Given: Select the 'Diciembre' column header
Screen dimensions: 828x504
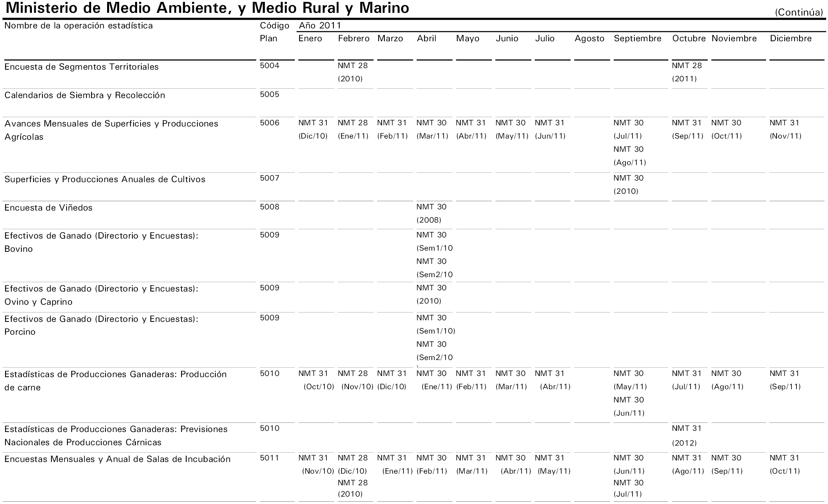Looking at the screenshot, I should tap(791, 39).
